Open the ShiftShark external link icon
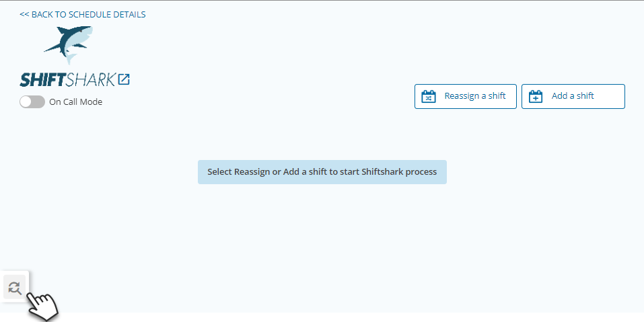This screenshot has height=322, width=644. (x=124, y=79)
